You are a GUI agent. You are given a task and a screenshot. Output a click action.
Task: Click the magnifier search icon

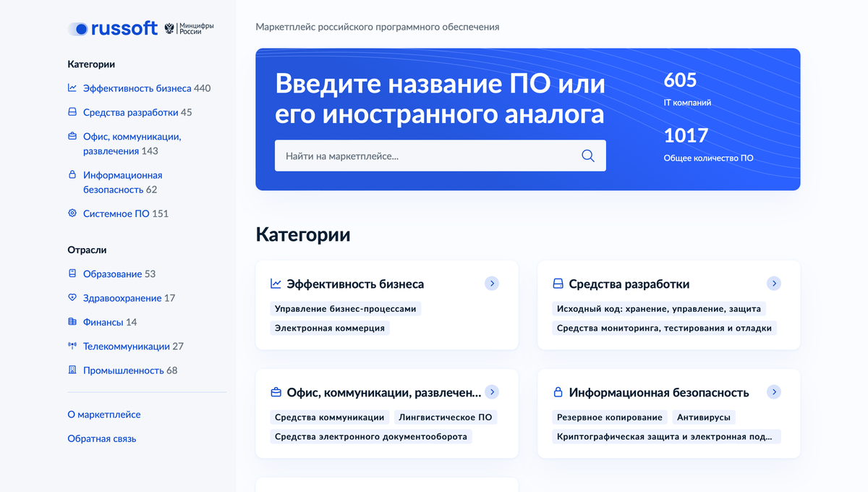(588, 156)
